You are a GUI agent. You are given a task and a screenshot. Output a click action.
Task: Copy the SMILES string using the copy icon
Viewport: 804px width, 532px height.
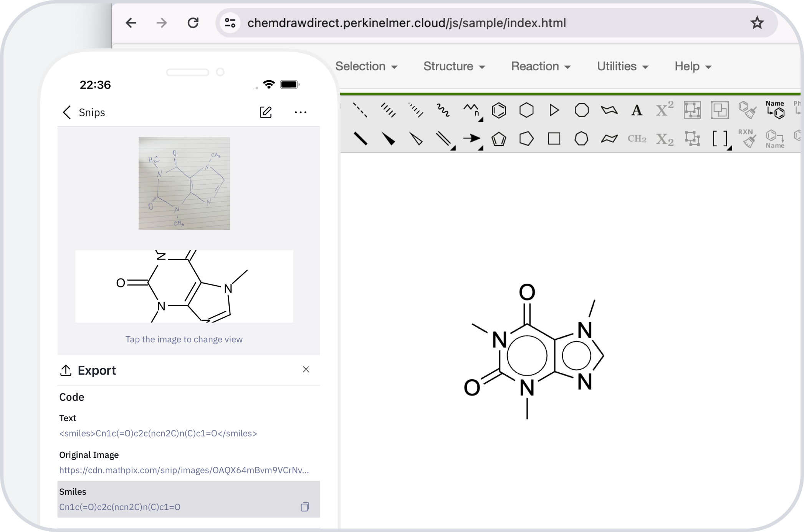(305, 507)
